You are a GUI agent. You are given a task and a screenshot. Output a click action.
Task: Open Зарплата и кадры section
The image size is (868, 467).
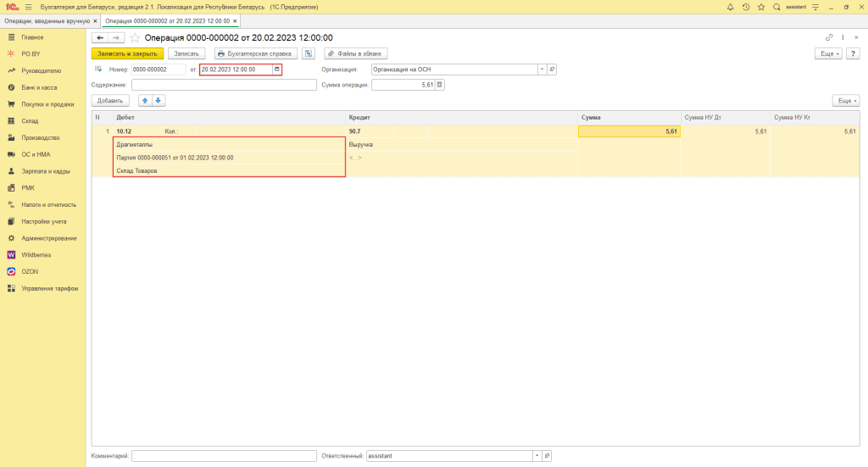click(45, 170)
